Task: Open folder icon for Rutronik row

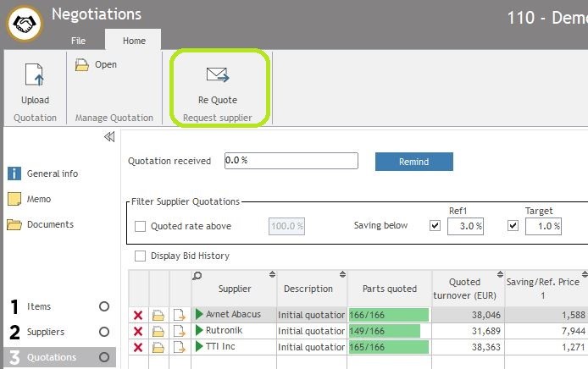Action: (x=158, y=331)
